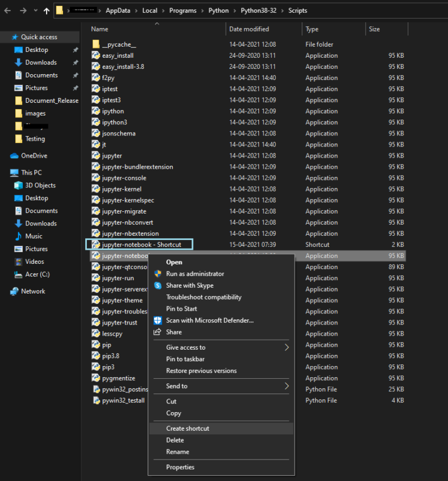Image resolution: width=448 pixels, height=481 pixels.
Task: Click the jupyter-notebook - Shortcut icon
Action: point(96,245)
